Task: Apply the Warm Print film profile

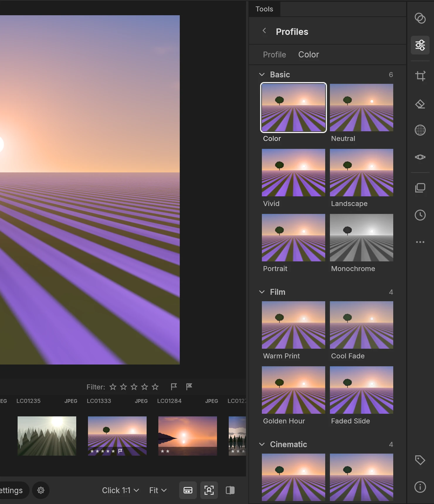Action: pos(294,325)
